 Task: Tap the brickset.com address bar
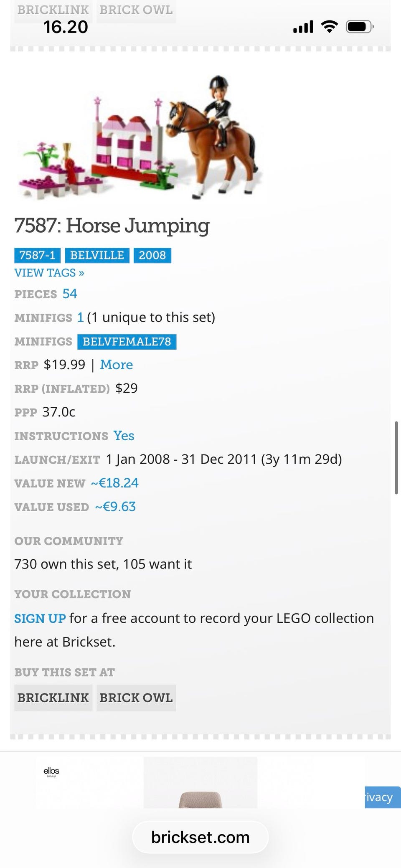click(200, 837)
